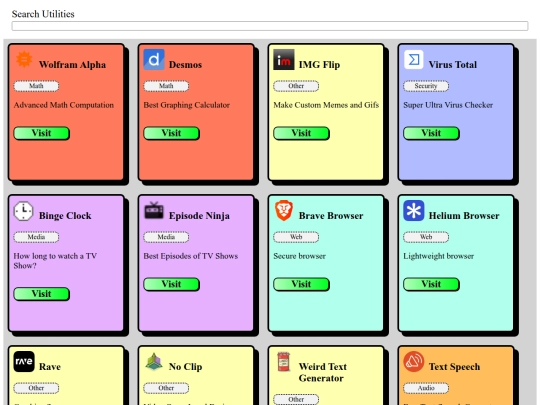Viewport: 540px width, 405px height.
Task: Click Visit on Helium Browser card
Action: [431, 284]
